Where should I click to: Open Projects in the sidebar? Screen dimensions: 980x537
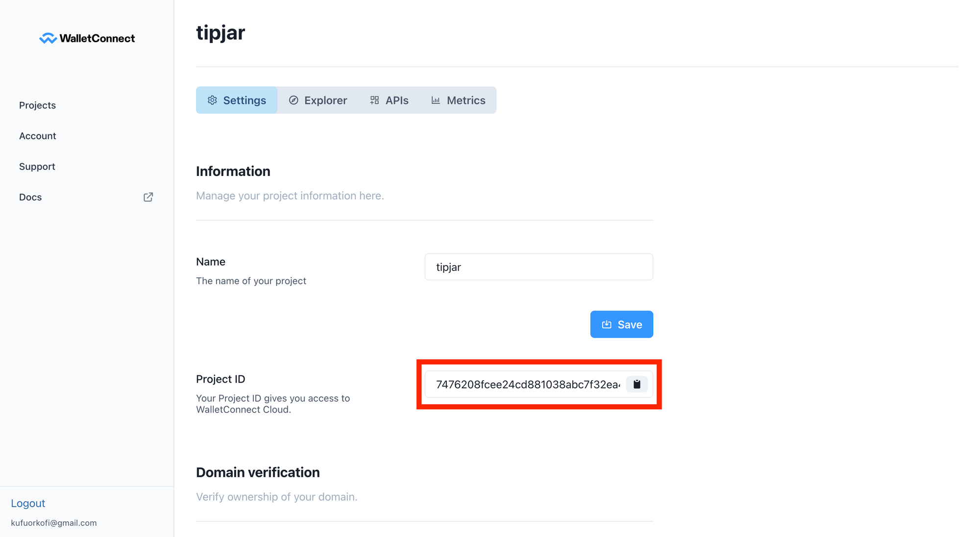(37, 105)
